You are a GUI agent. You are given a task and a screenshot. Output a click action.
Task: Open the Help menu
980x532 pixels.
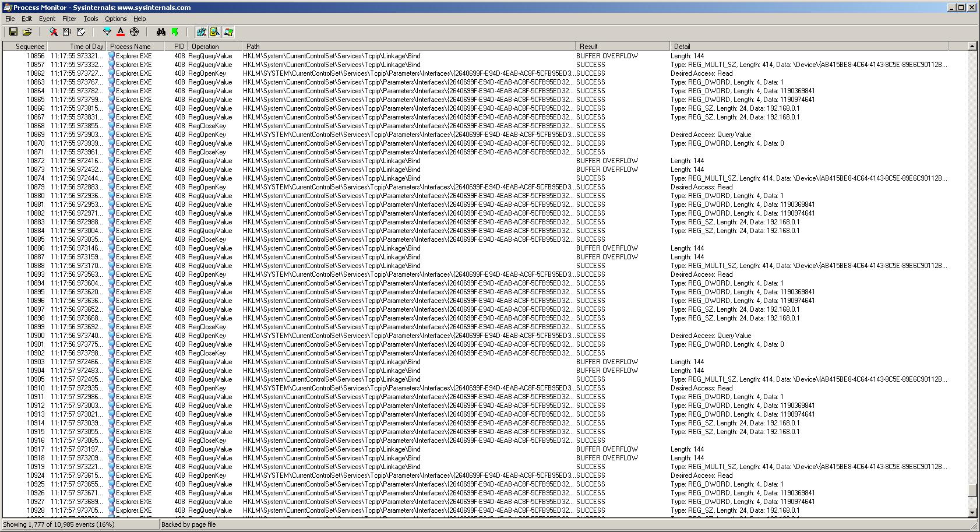pos(140,19)
